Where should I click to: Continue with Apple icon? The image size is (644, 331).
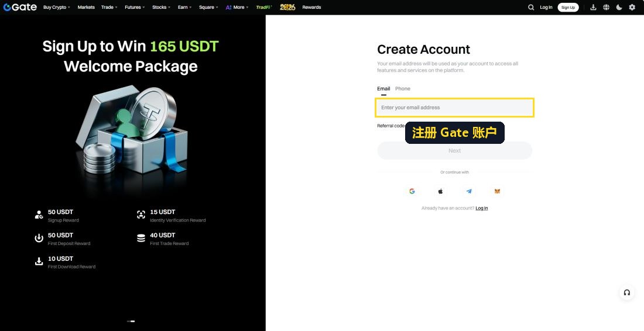point(440,191)
